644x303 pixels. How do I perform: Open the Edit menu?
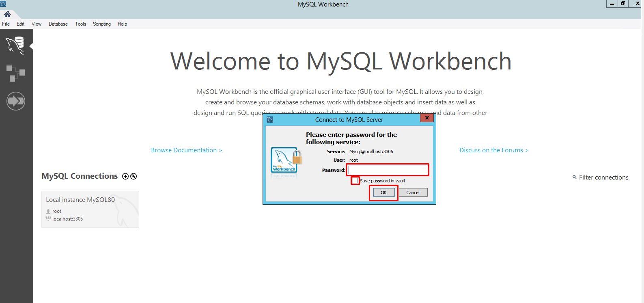(21, 24)
